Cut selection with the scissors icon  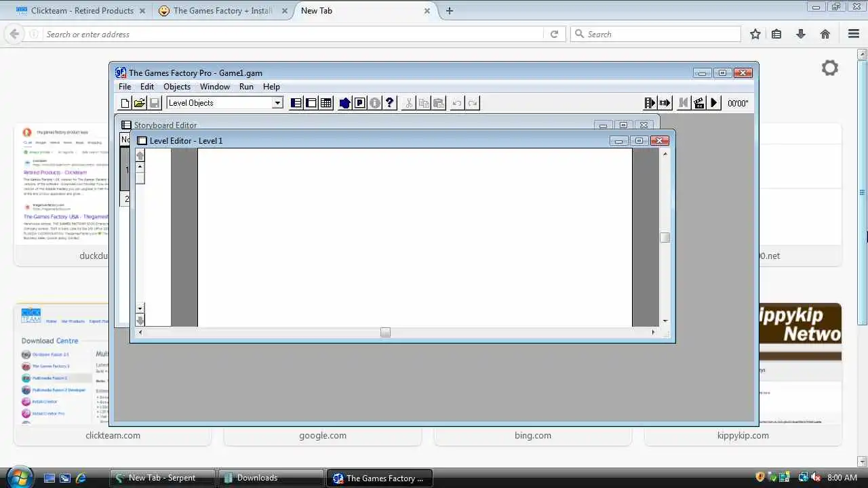click(x=409, y=103)
